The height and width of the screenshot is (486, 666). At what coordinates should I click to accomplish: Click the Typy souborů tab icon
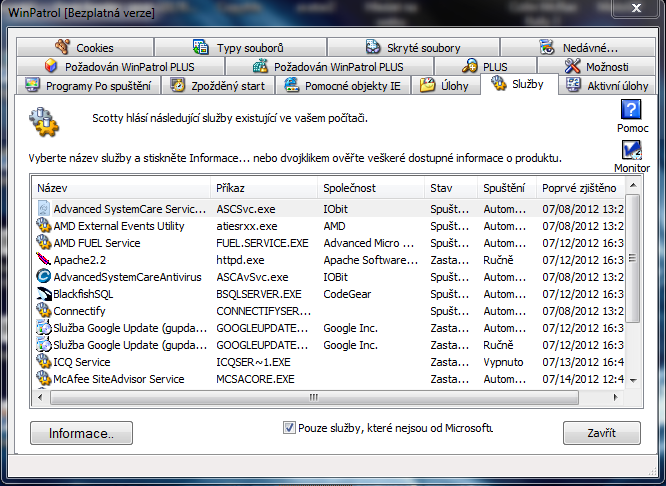[x=200, y=47]
